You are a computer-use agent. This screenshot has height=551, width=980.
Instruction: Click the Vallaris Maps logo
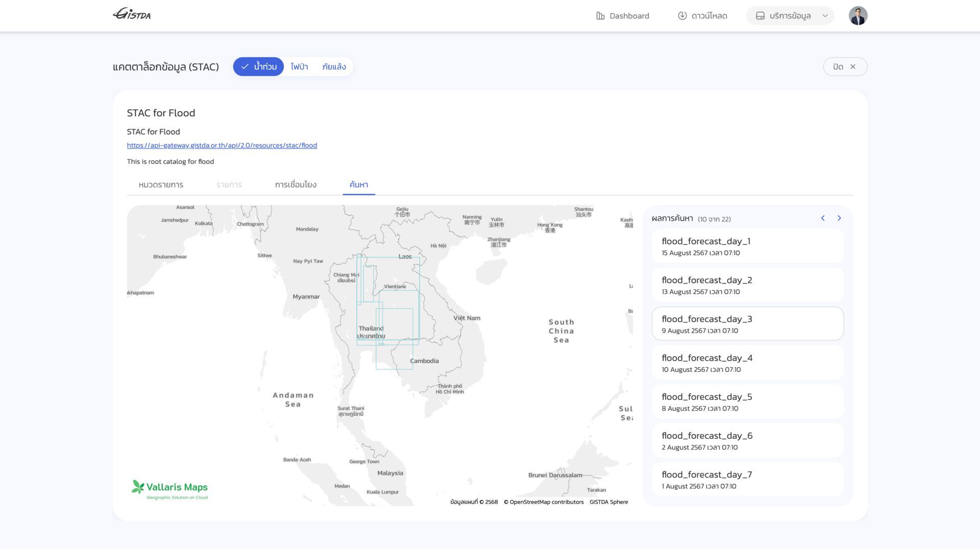pyautogui.click(x=169, y=489)
